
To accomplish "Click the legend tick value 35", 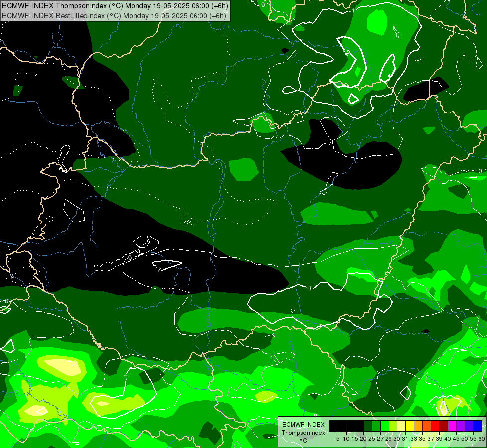I will pos(422,439).
